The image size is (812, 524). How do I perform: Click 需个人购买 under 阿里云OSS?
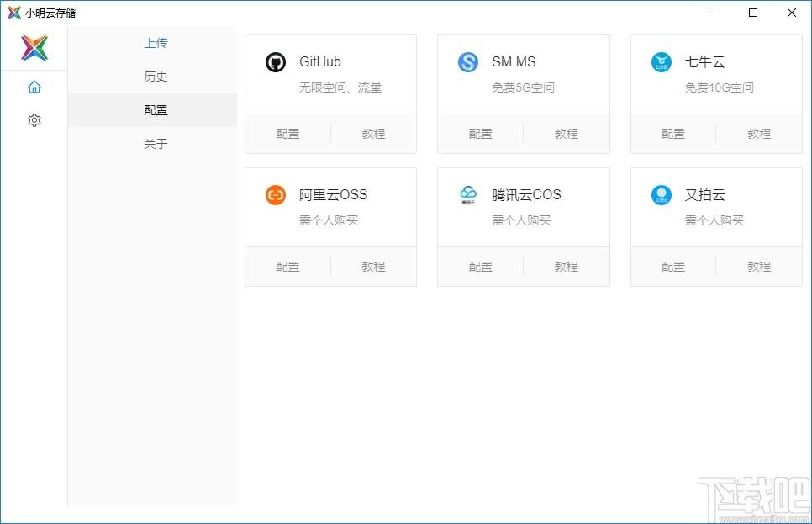(x=329, y=220)
